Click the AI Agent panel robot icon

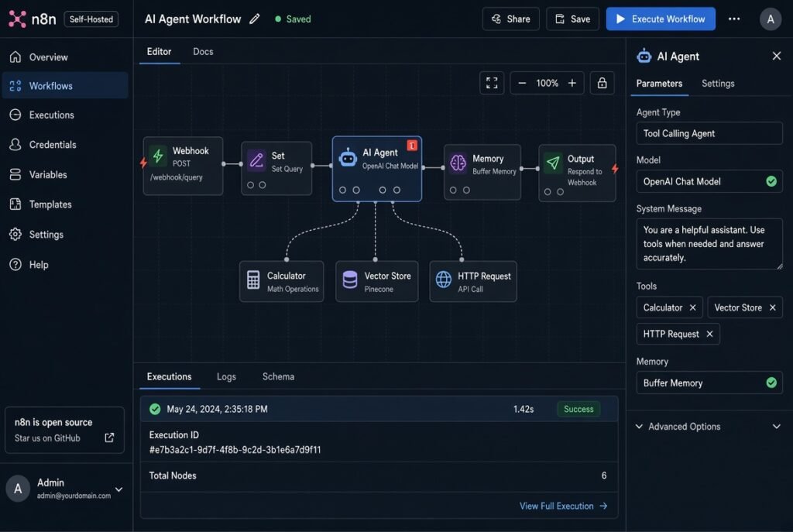(644, 56)
